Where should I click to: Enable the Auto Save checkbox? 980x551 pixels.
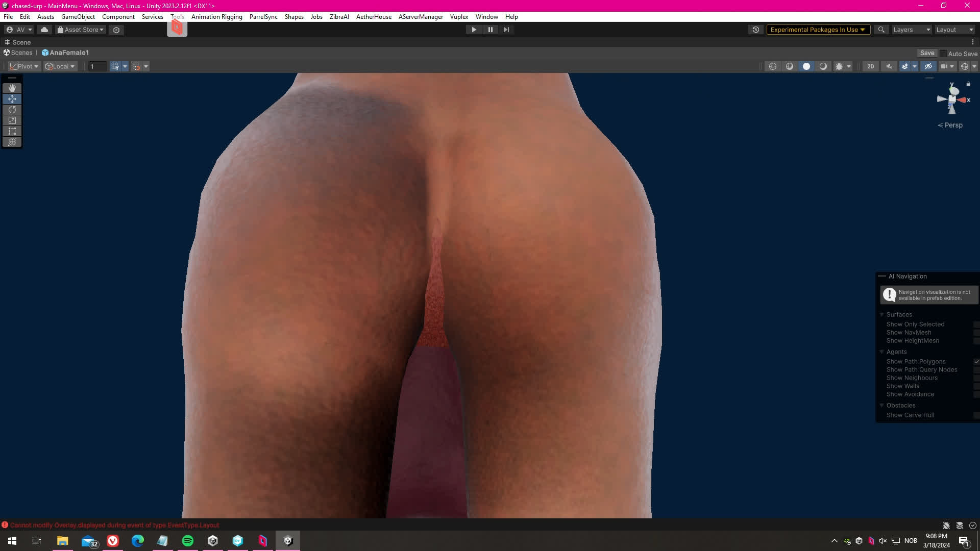pos(943,54)
